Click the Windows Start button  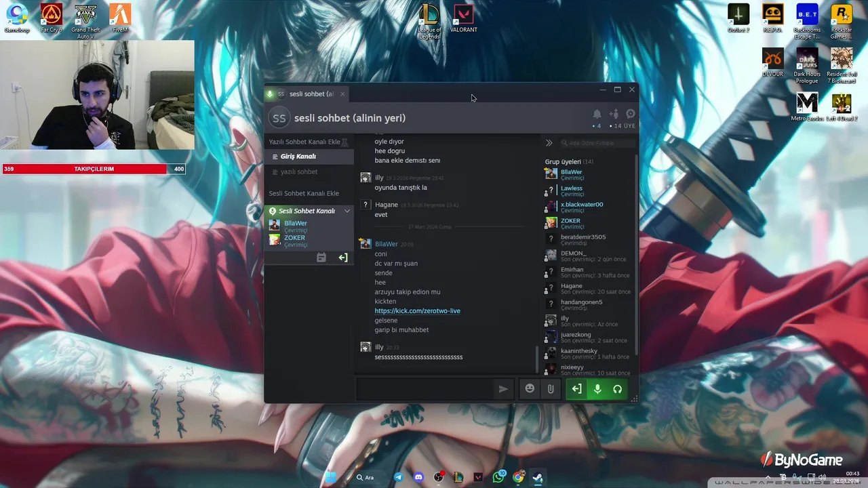tap(331, 477)
